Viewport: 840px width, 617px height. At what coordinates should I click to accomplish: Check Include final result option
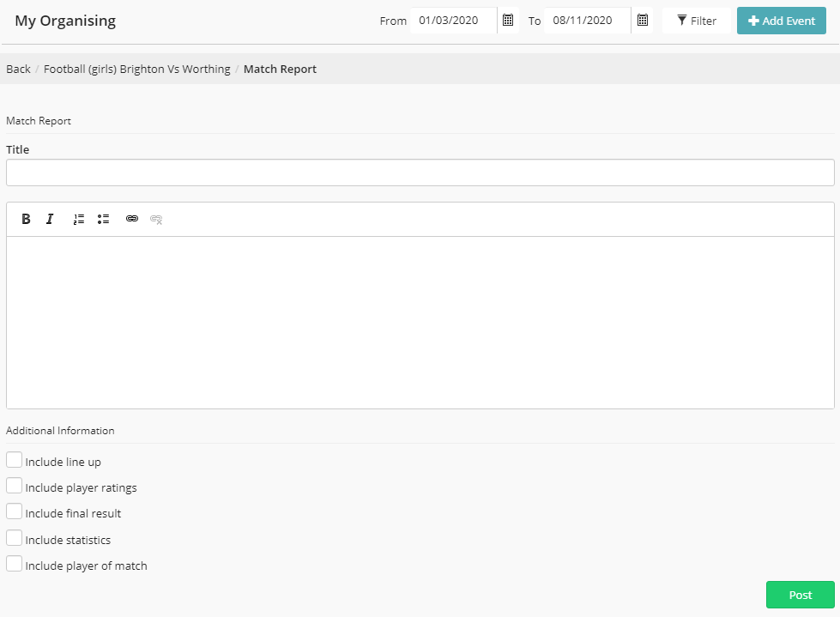tap(14, 512)
